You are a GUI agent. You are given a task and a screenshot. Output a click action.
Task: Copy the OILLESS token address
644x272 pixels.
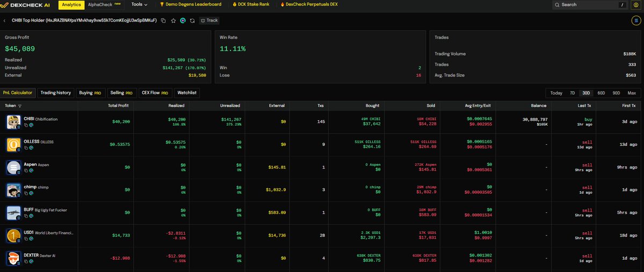tap(26, 148)
